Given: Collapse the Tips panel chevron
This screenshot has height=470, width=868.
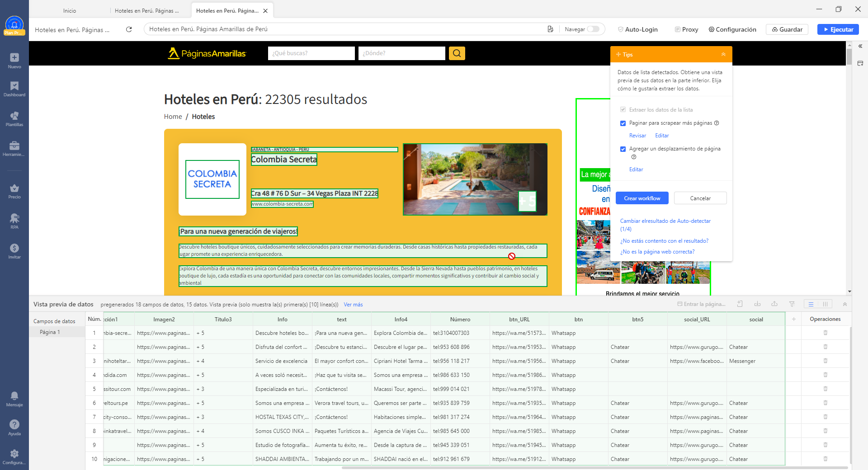Looking at the screenshot, I should pyautogui.click(x=723, y=54).
